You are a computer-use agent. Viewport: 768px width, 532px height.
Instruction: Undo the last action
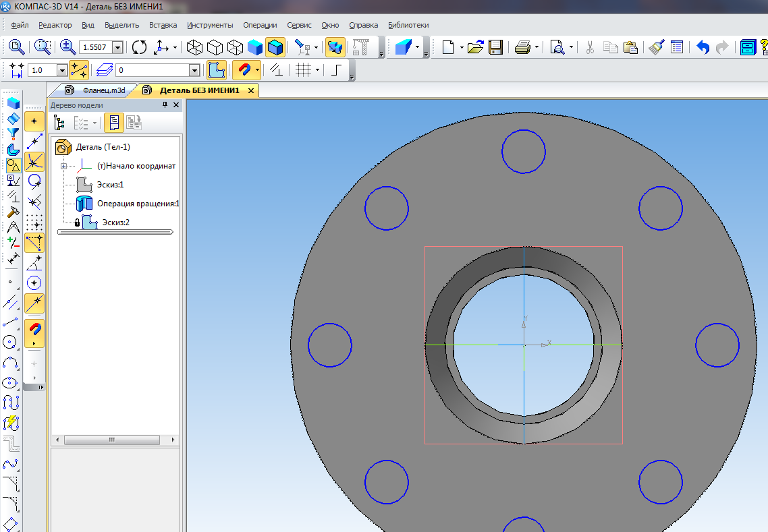(x=703, y=47)
